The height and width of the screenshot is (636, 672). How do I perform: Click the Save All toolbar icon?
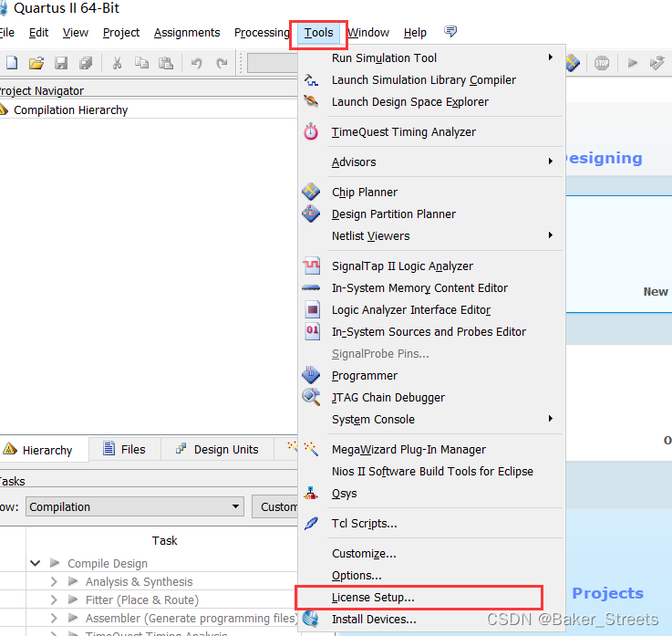(86, 64)
